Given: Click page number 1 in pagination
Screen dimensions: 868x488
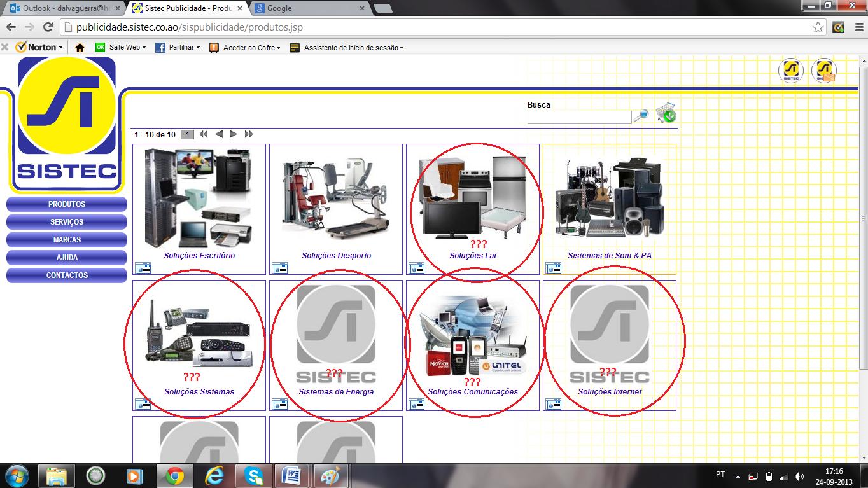Looking at the screenshot, I should click(x=187, y=135).
